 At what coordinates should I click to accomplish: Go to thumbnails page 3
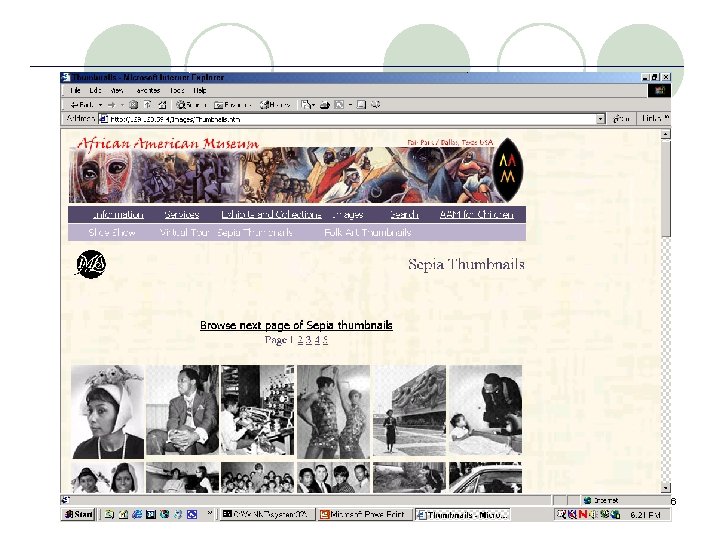[309, 340]
